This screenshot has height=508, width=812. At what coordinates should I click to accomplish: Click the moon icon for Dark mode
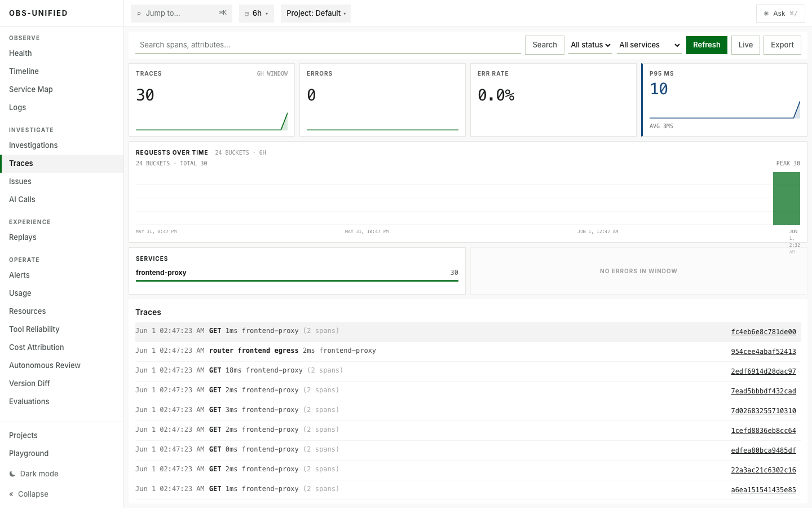click(x=12, y=474)
